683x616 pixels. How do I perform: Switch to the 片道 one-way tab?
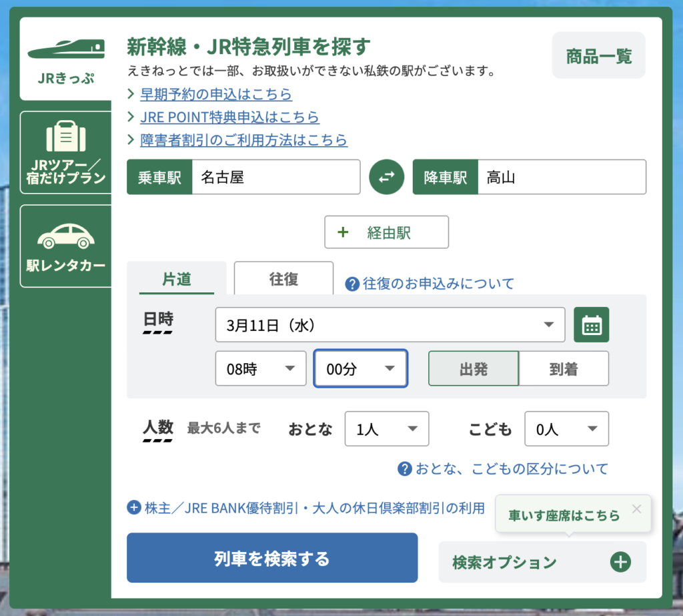177,279
